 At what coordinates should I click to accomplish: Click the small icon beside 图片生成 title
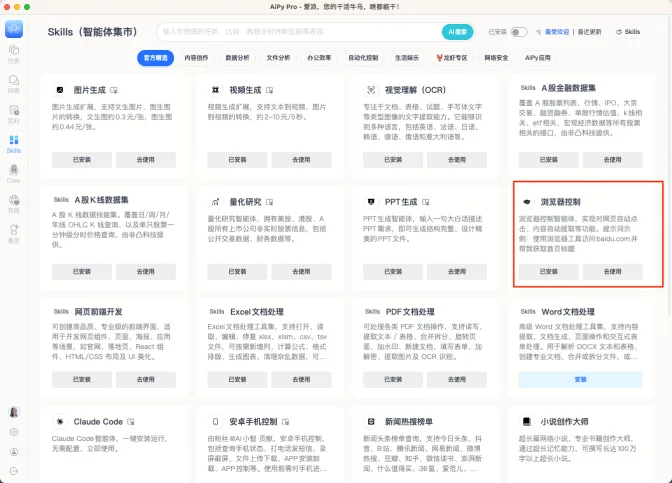click(114, 90)
